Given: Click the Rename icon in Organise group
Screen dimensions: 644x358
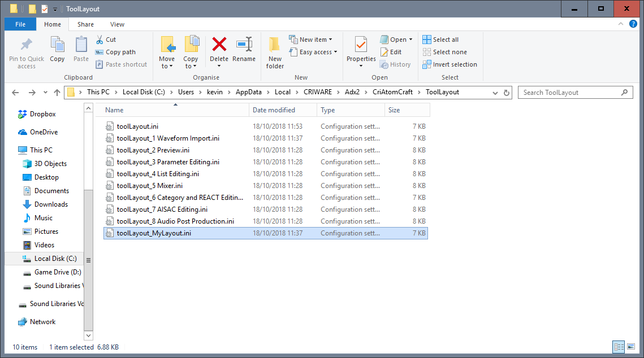Looking at the screenshot, I should (x=244, y=44).
